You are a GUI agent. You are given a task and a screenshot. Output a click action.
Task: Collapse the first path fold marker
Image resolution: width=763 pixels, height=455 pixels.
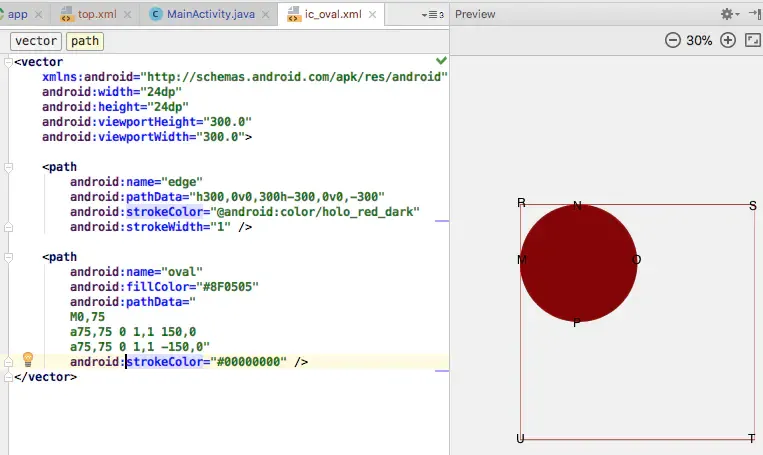(8, 167)
